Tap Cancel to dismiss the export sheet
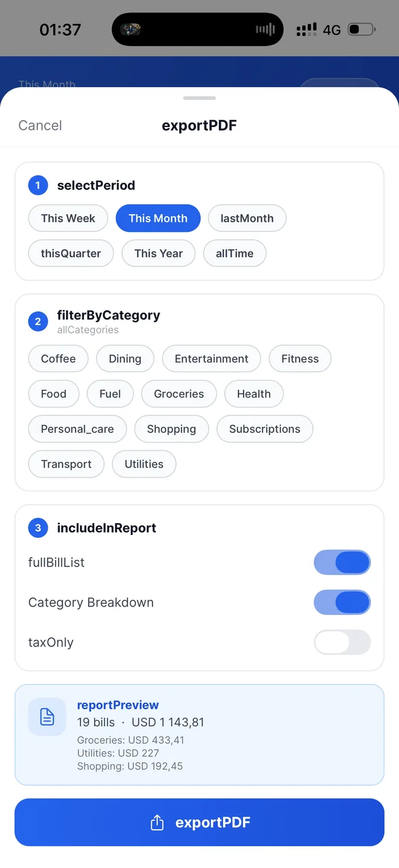 coord(40,125)
